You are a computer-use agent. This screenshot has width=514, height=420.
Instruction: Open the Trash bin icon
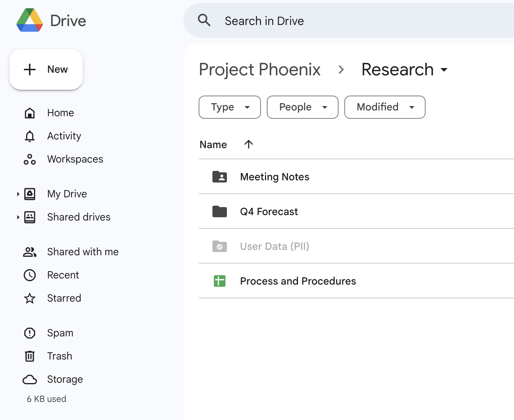point(30,356)
